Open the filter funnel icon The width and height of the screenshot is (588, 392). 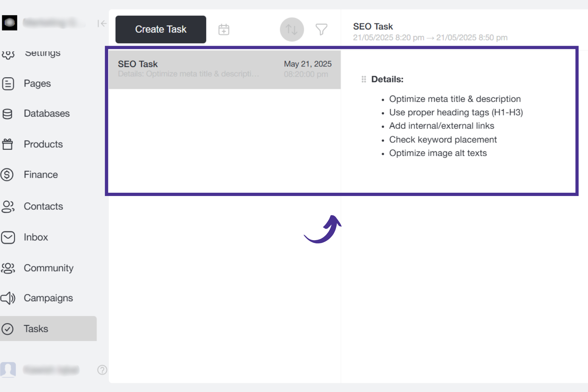point(321,29)
